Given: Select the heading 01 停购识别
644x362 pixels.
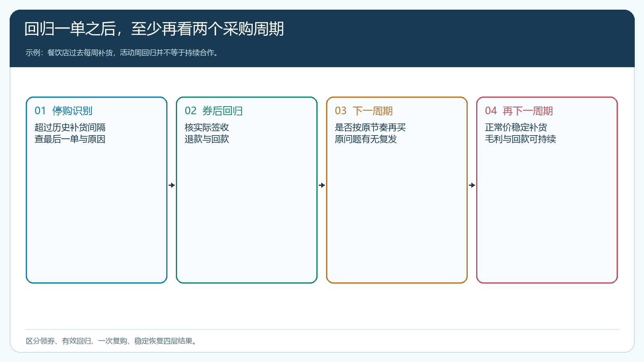Looking at the screenshot, I should (64, 111).
